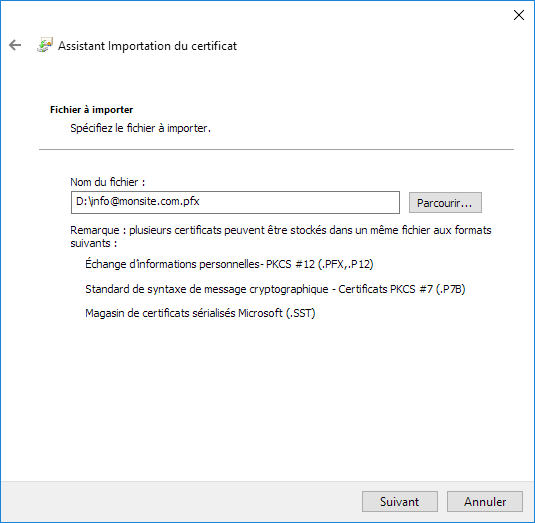Viewport: 535px width, 523px height.
Task: Go back using the left arrow
Action: (x=15, y=45)
